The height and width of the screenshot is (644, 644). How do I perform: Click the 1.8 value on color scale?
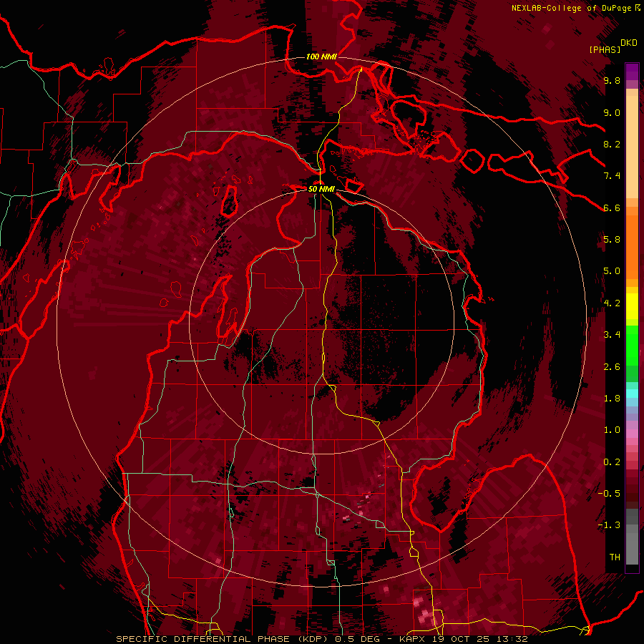[x=612, y=399]
